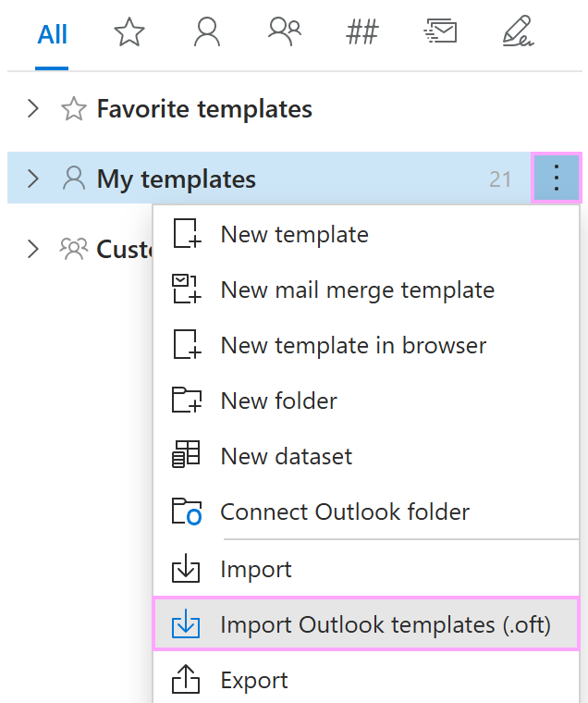Screen dimensions: 588x703
Task: Open the signatures pen tab
Action: [x=518, y=31]
